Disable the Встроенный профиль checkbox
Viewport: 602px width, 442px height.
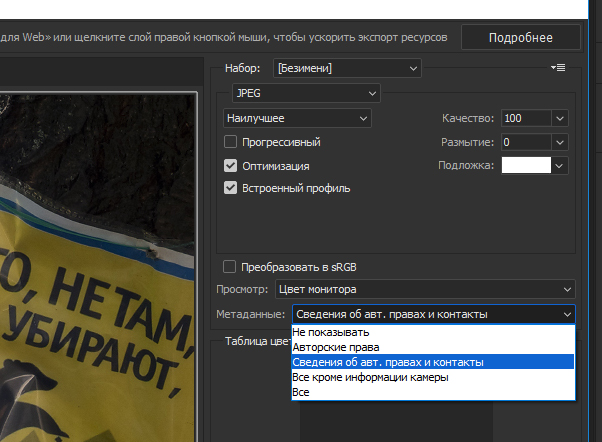click(231, 188)
